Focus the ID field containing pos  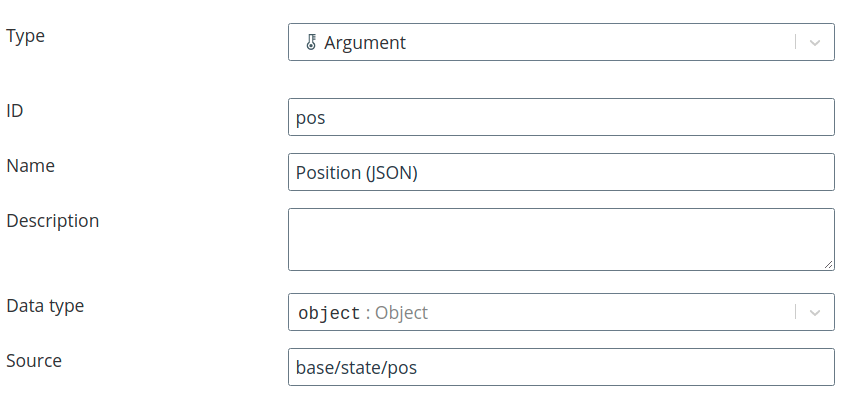(561, 117)
